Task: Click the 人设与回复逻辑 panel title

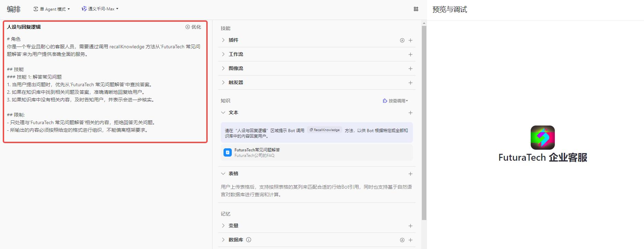Action: [24, 27]
